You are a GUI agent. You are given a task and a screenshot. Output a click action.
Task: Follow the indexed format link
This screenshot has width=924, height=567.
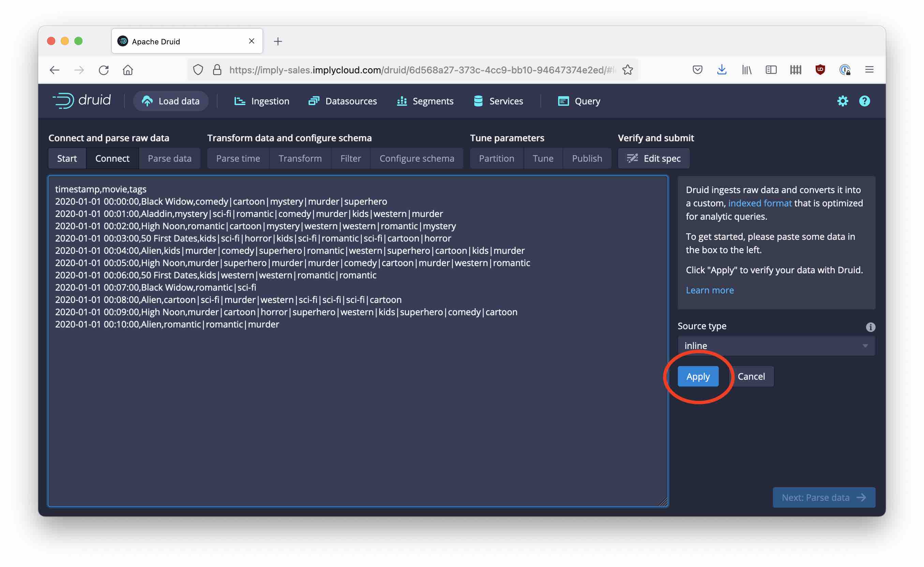click(760, 203)
